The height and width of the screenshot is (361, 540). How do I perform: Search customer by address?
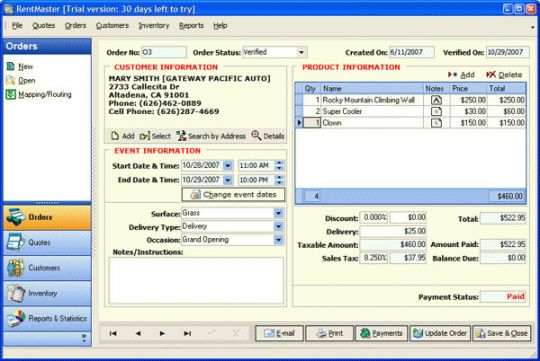[211, 136]
